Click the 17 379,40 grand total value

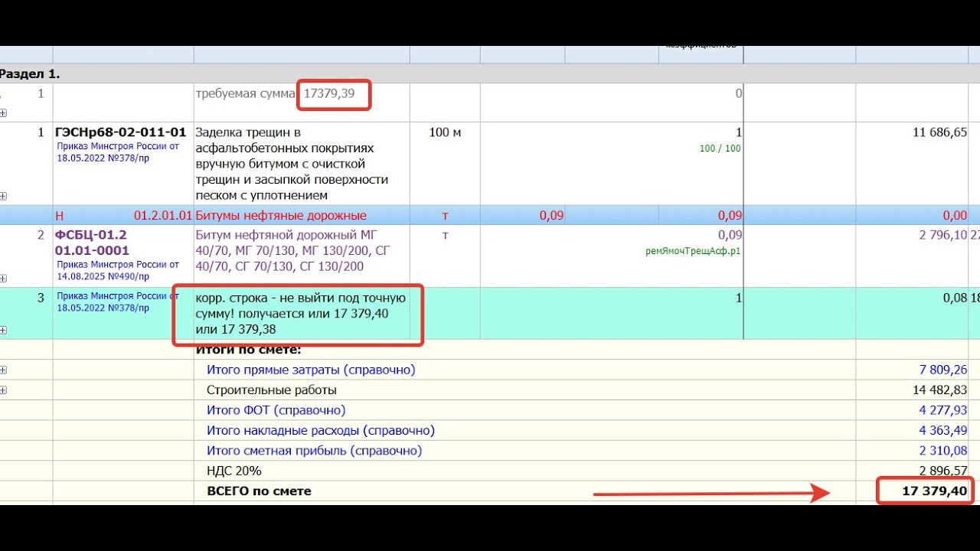tap(934, 491)
